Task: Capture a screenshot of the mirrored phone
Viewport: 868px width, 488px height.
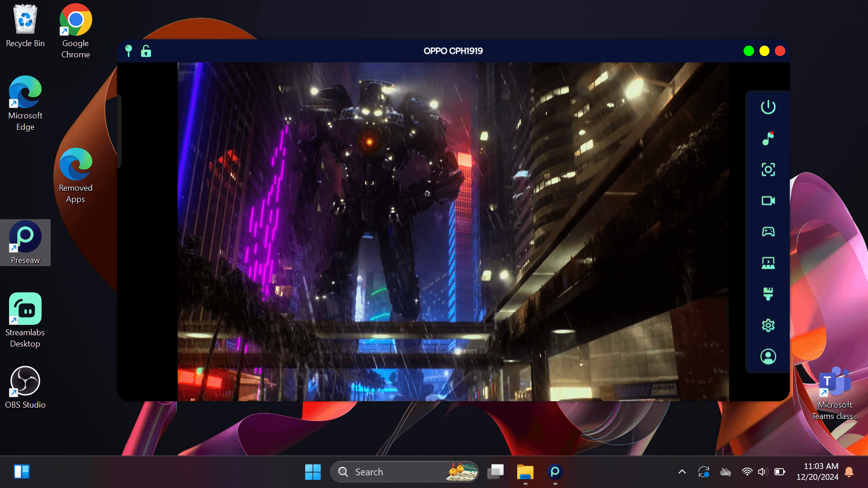Action: pos(768,169)
